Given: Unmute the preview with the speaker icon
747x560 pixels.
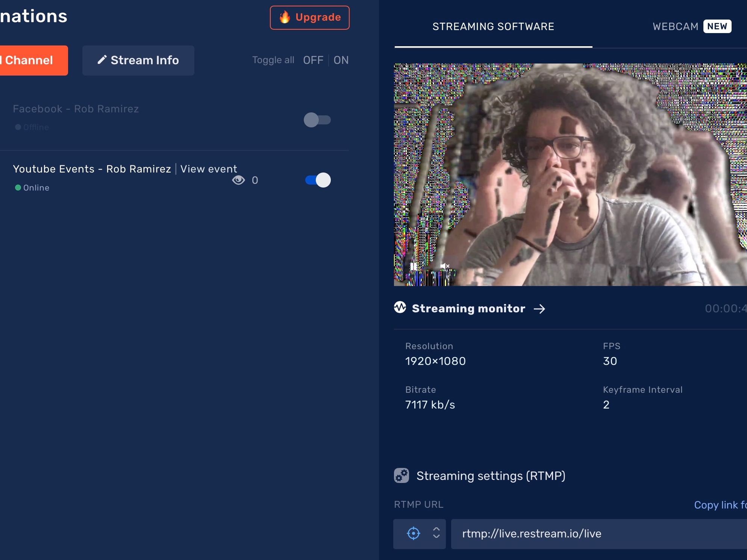Looking at the screenshot, I should pyautogui.click(x=445, y=266).
